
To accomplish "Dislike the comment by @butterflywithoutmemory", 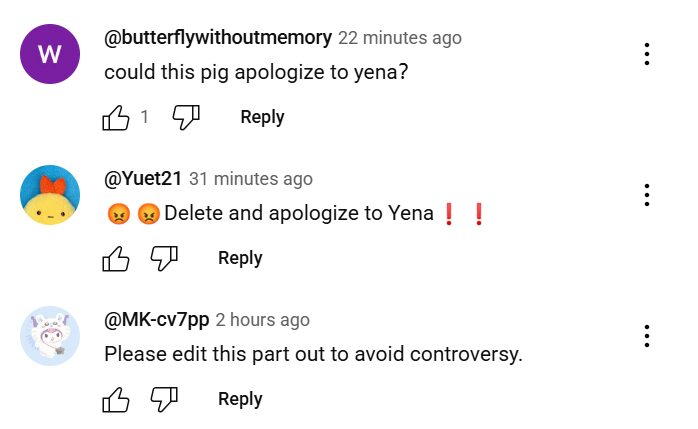I will tap(186, 118).
